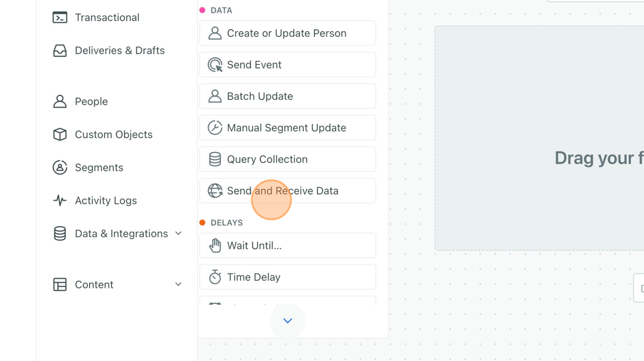This screenshot has width=644, height=361.
Task: Click the Drag your first block canvas area
Action: click(539, 138)
